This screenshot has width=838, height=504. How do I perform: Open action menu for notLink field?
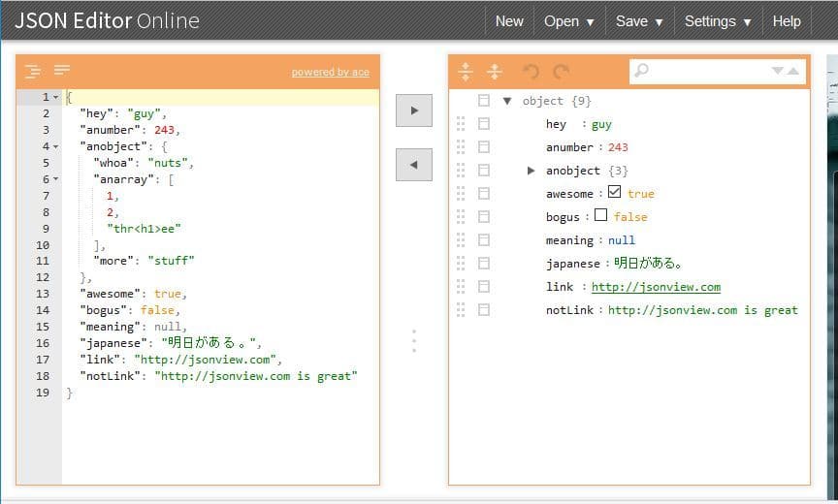pyautogui.click(x=484, y=309)
